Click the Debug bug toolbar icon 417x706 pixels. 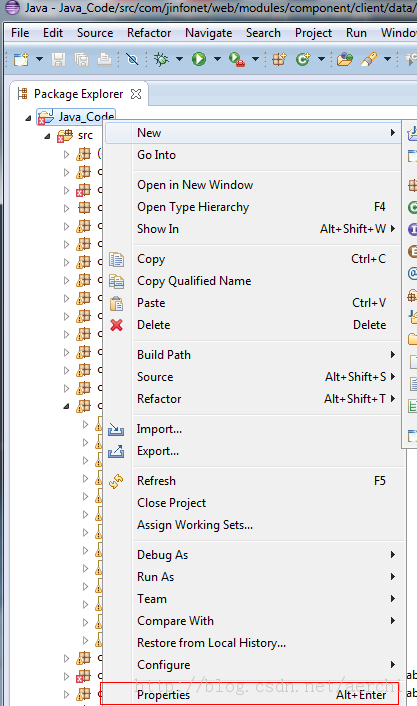pyautogui.click(x=161, y=59)
